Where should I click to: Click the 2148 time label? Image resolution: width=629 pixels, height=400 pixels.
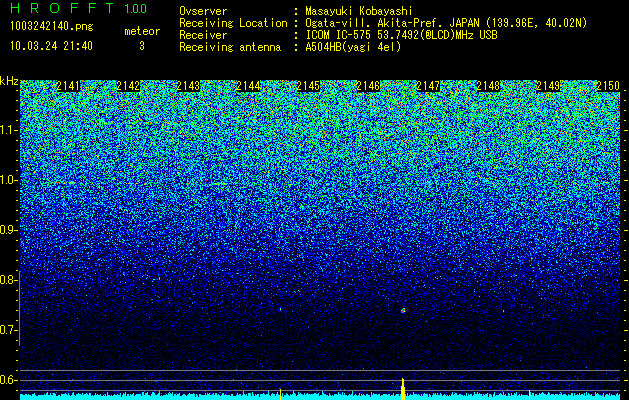488,86
